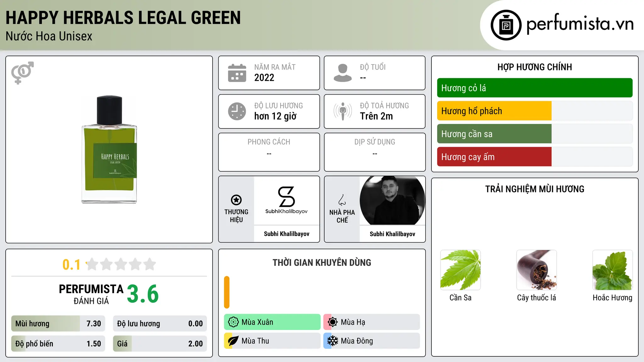
Task: Click the TRẢI NGHIỆM MÙI HƯƠNG heading
Action: click(x=535, y=189)
